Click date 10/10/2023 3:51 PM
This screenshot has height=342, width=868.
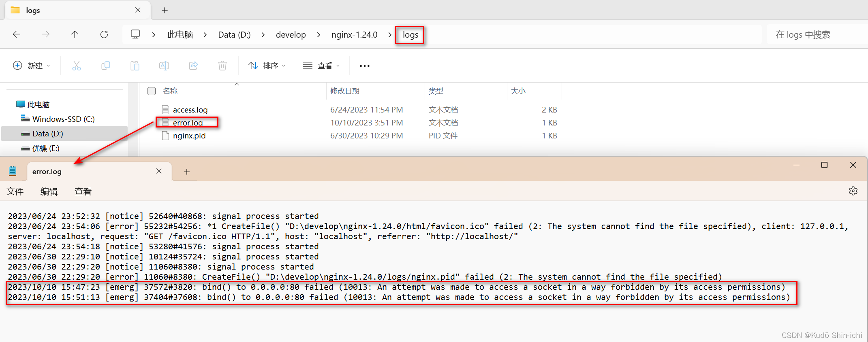(x=366, y=123)
